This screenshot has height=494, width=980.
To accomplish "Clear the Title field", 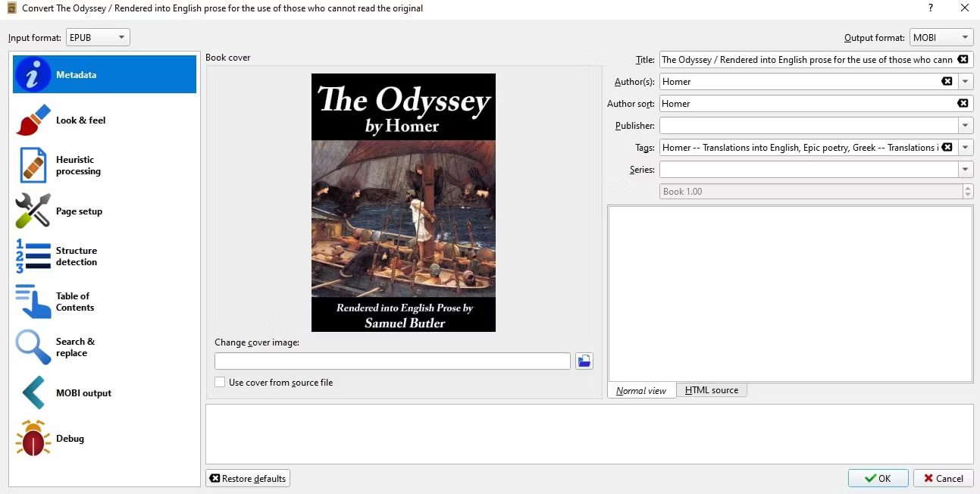I will (963, 59).
